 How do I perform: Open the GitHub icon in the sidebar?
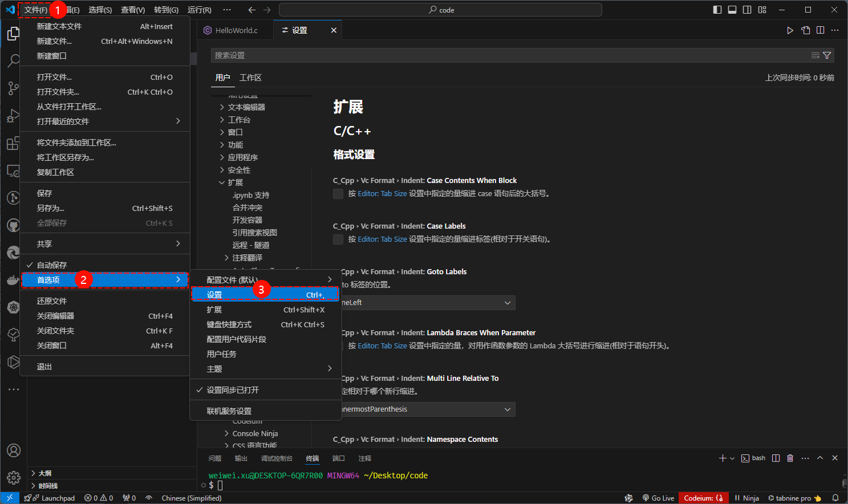[x=13, y=225]
